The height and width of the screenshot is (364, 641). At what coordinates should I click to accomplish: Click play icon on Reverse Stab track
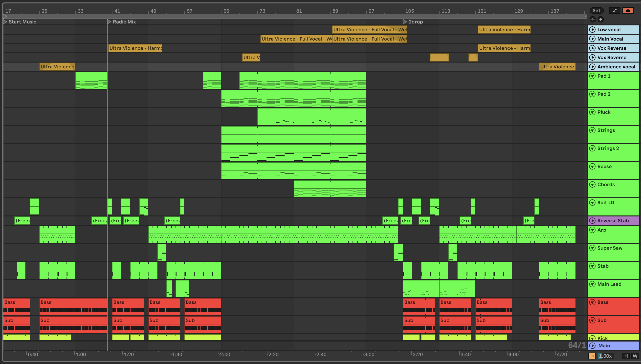pyautogui.click(x=592, y=221)
